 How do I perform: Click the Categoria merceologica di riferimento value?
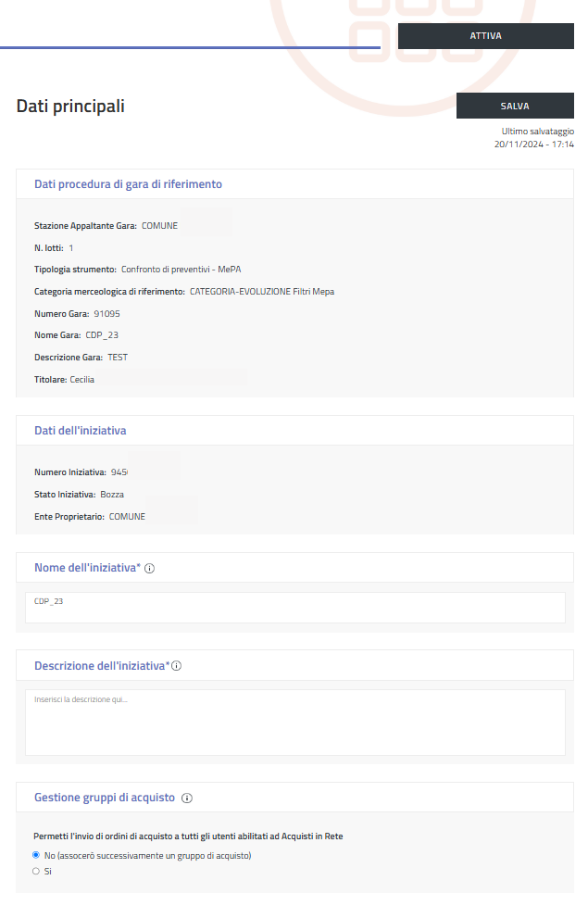coord(262,291)
